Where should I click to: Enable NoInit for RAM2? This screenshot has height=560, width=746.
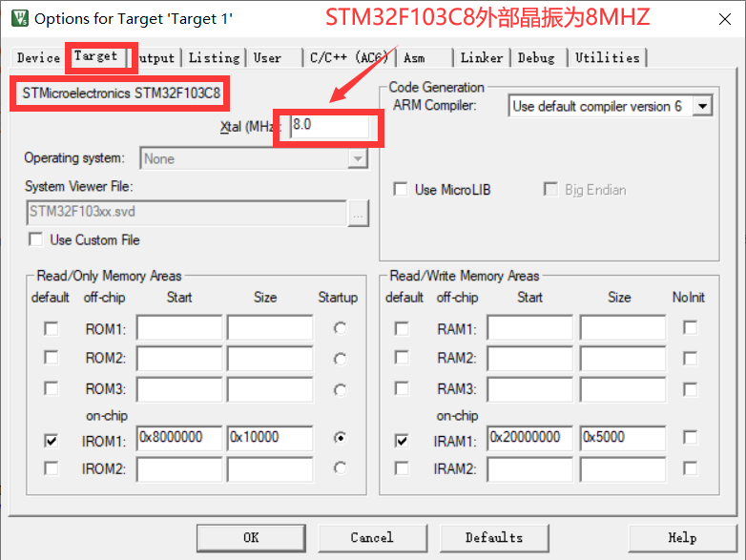[690, 359]
